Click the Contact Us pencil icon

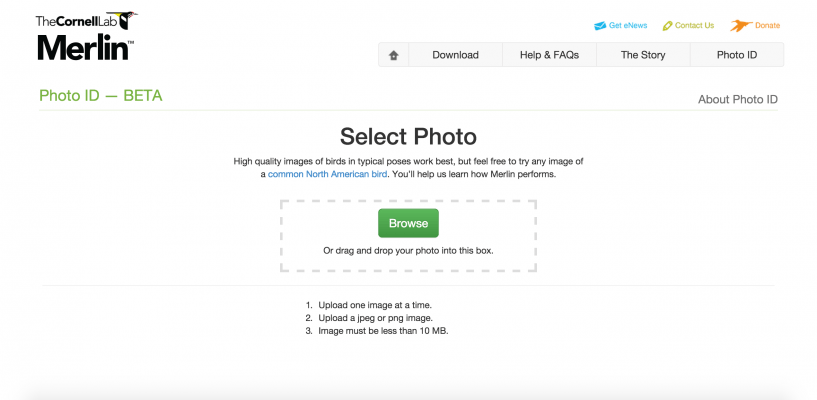(667, 26)
